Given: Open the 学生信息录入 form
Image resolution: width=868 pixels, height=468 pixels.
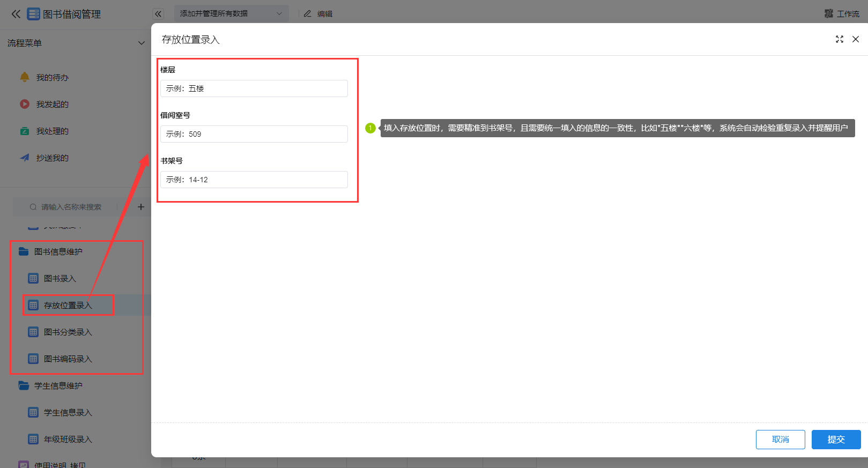Looking at the screenshot, I should (68, 412).
